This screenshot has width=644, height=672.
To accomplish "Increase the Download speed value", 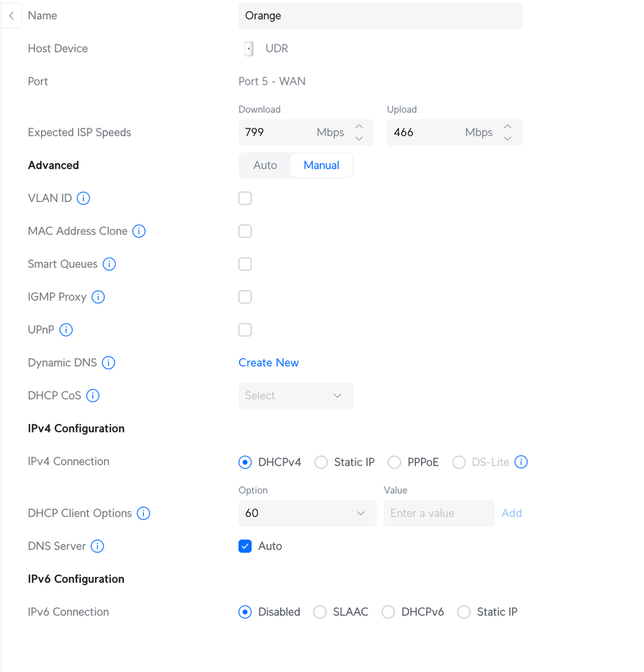I will (359, 126).
